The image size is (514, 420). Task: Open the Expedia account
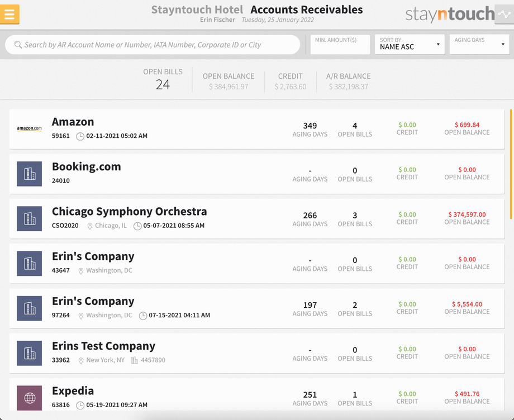[257, 395]
